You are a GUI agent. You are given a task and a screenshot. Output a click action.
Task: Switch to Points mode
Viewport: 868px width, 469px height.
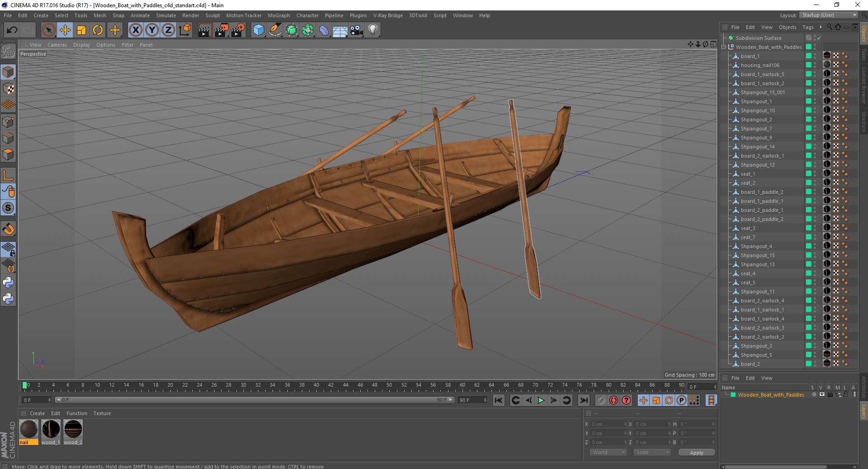pyautogui.click(x=8, y=122)
